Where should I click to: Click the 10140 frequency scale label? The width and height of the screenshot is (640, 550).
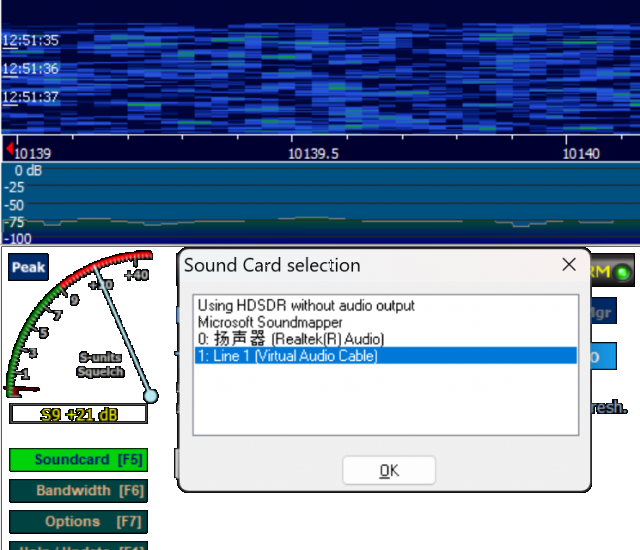click(581, 154)
